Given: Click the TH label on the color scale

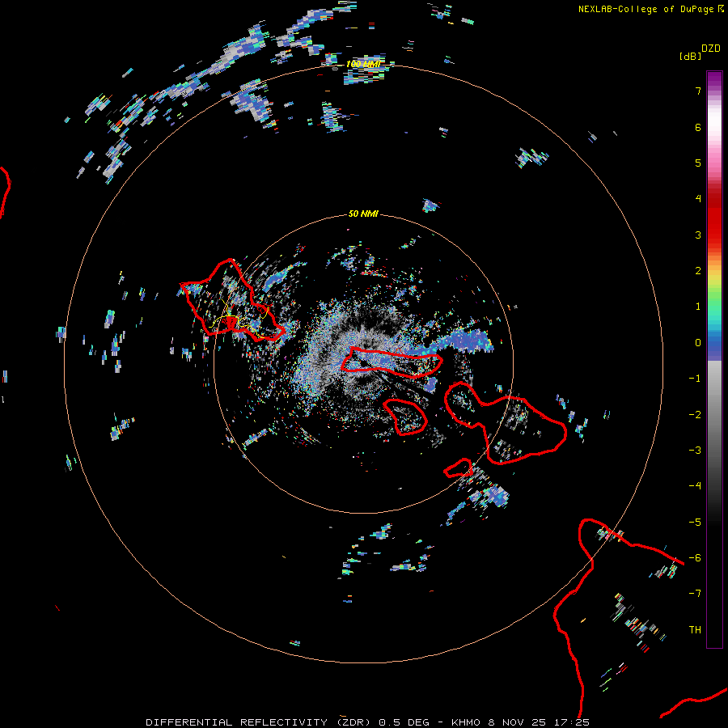Looking at the screenshot, I should [695, 630].
